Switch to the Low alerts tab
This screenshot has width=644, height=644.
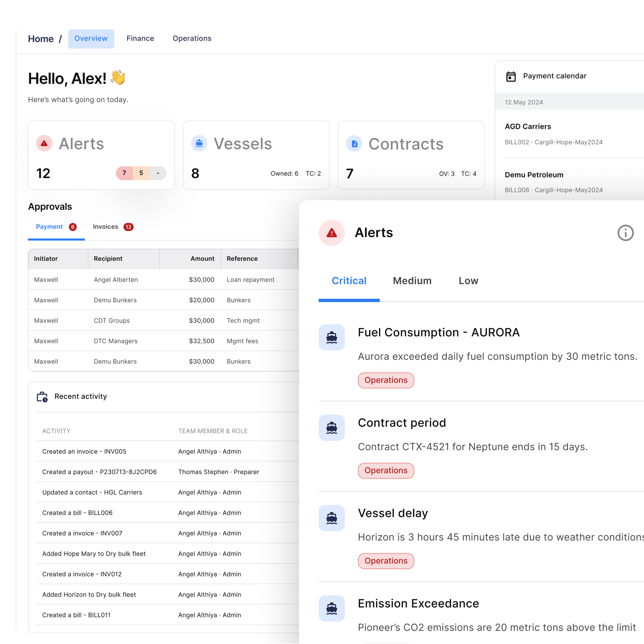[x=468, y=281]
